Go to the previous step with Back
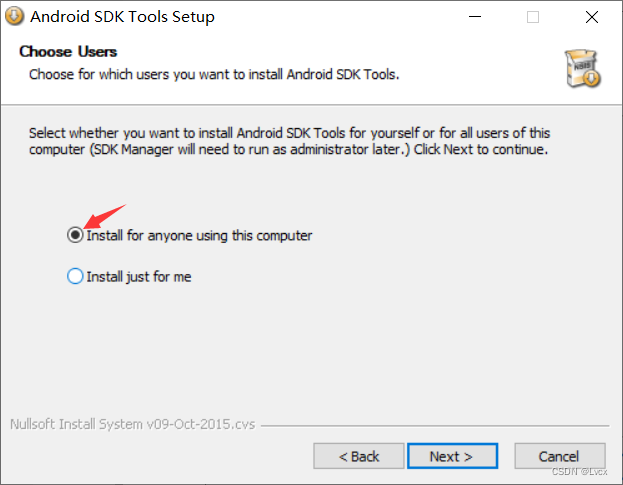The width and height of the screenshot is (623, 485). coord(358,456)
